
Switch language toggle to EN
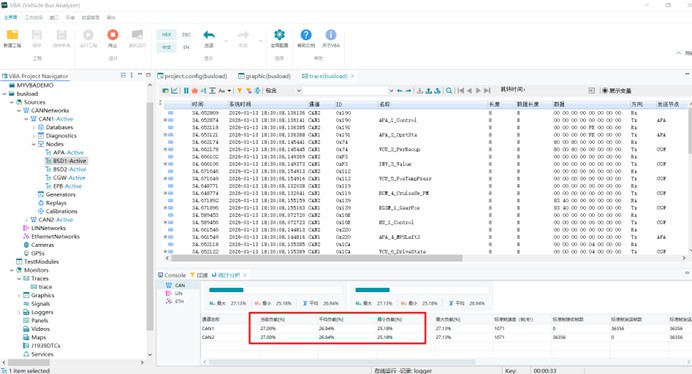(187, 47)
